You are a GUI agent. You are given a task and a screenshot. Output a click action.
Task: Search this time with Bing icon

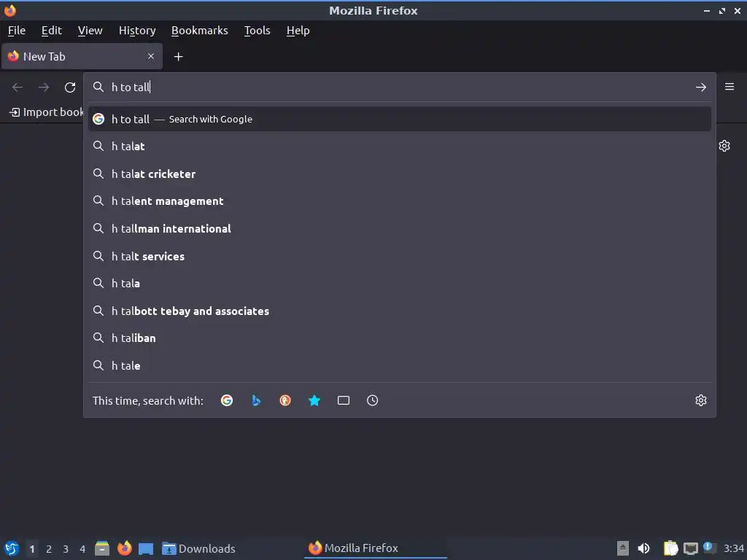[256, 400]
